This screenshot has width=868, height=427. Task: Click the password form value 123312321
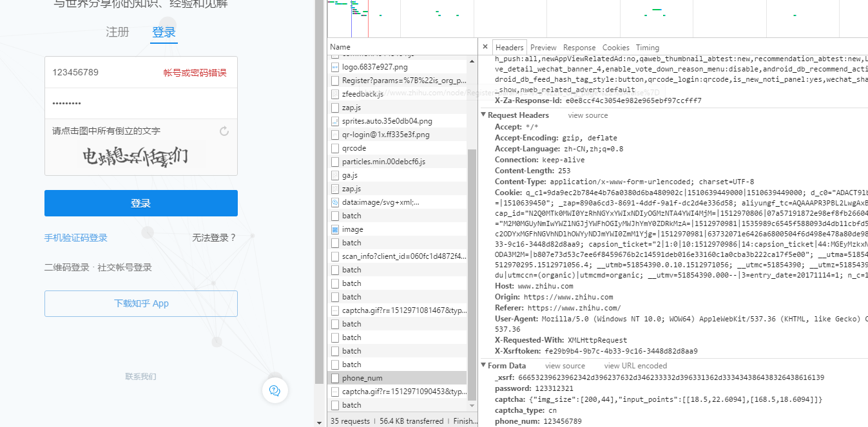(x=554, y=389)
